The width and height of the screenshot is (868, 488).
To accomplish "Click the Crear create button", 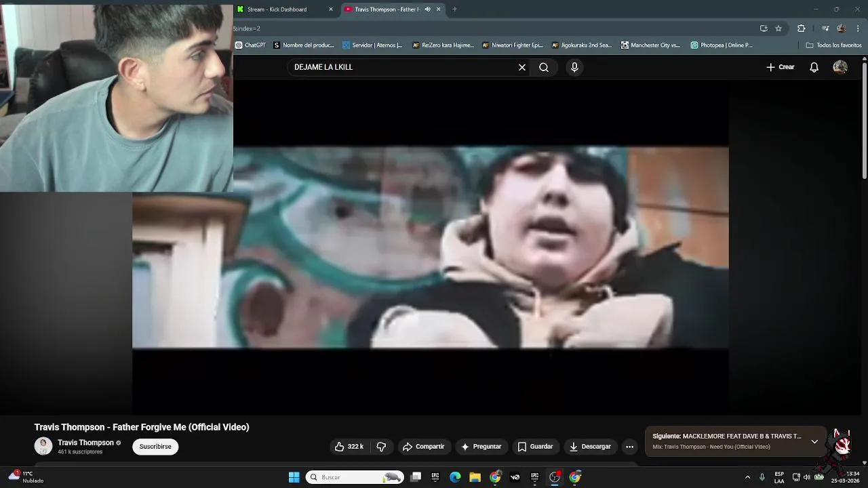I will [x=780, y=67].
